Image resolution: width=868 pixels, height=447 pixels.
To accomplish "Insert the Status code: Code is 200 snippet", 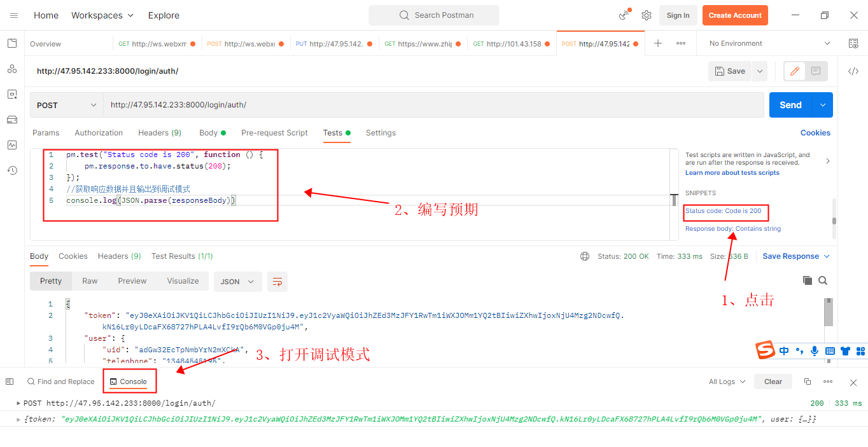I will [x=723, y=211].
